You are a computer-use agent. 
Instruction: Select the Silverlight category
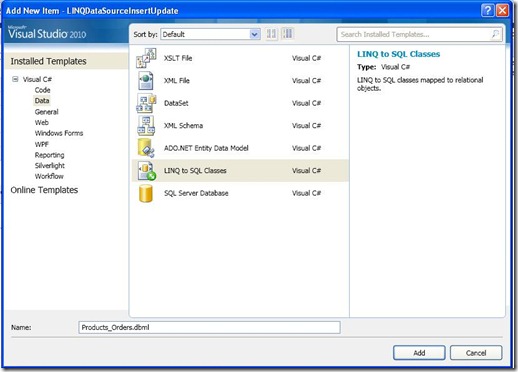point(50,166)
